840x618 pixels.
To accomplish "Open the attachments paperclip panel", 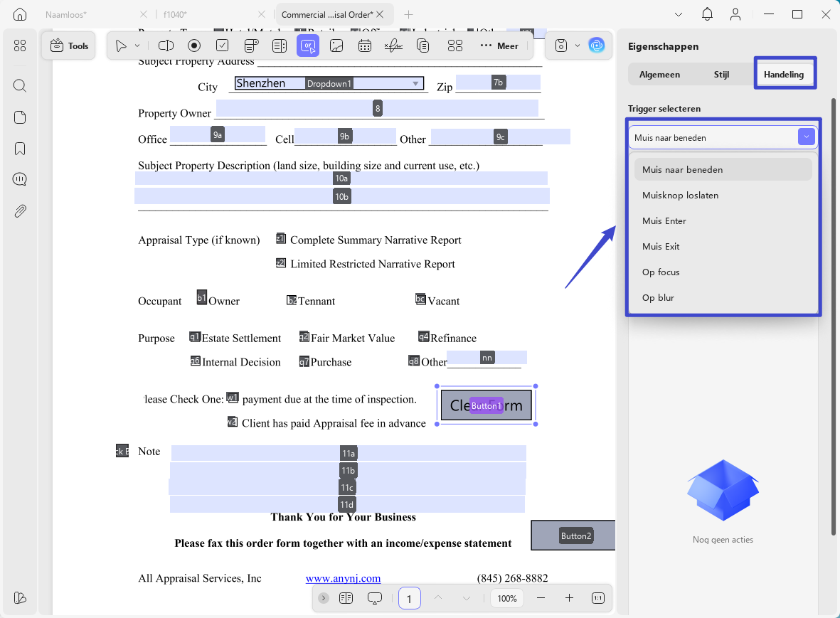I will click(20, 211).
